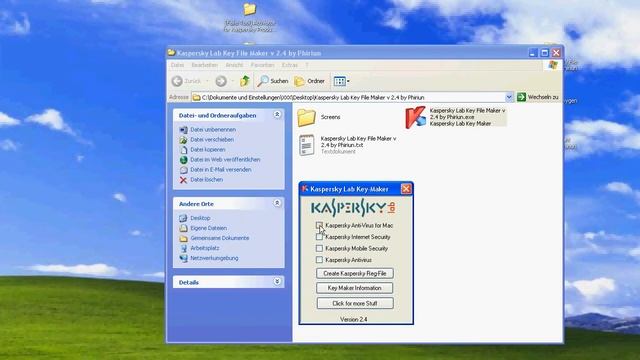Click Datei kopieren link

[208, 150]
